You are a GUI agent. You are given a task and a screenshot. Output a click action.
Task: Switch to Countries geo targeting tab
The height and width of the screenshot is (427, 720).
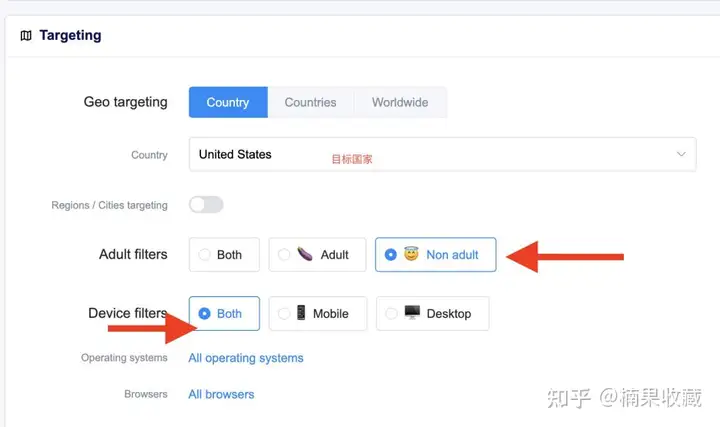310,102
